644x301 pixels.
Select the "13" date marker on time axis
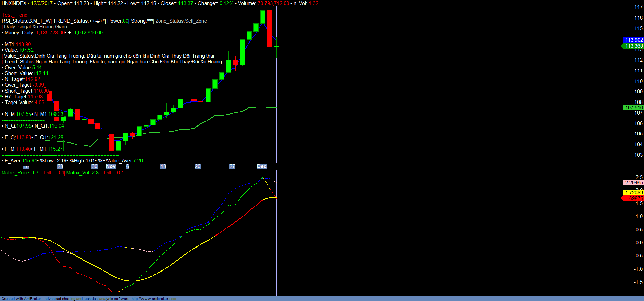163,166
